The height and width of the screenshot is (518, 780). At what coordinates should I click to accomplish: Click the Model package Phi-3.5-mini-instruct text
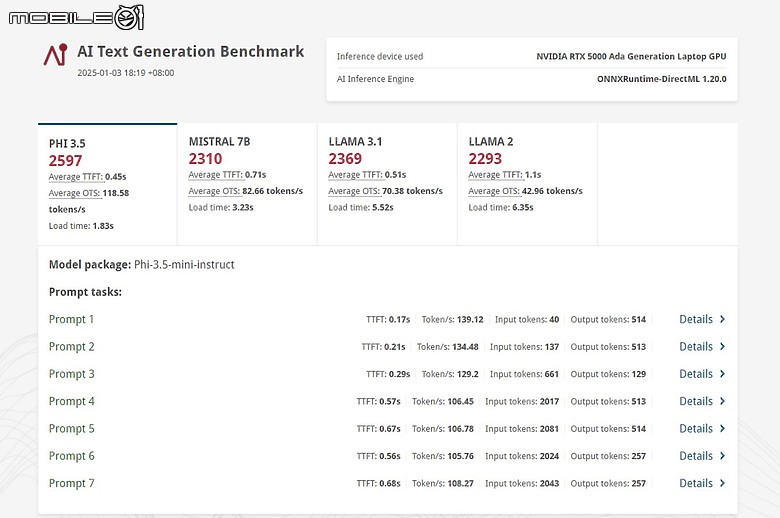point(141,265)
